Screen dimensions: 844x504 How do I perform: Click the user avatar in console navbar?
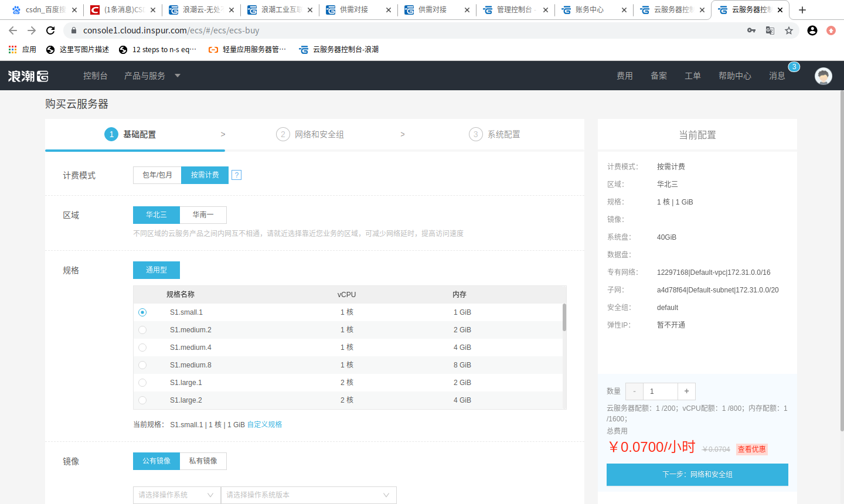[x=823, y=76]
